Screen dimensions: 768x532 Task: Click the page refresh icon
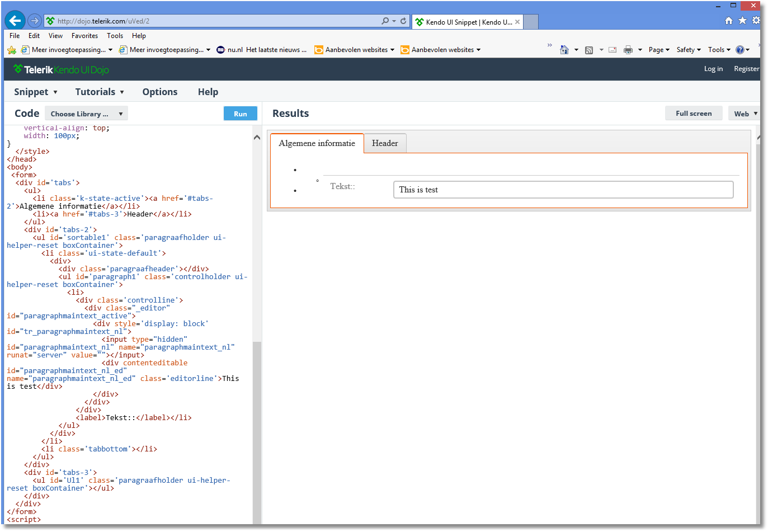point(403,21)
